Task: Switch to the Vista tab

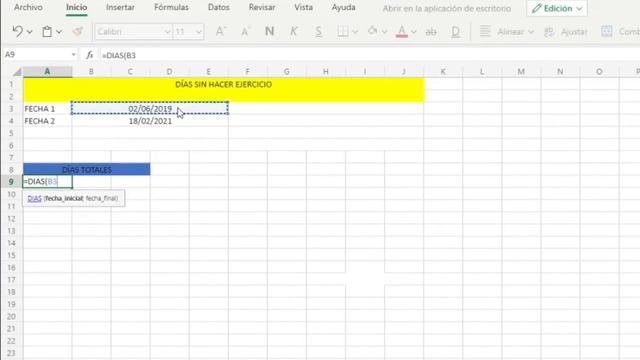Action: [x=303, y=7]
